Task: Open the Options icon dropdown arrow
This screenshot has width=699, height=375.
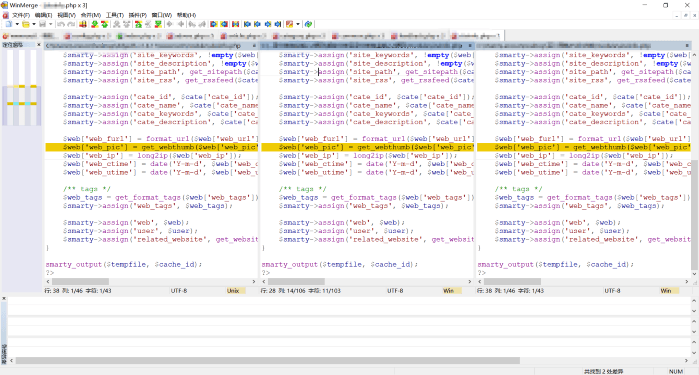Action: tap(298, 24)
